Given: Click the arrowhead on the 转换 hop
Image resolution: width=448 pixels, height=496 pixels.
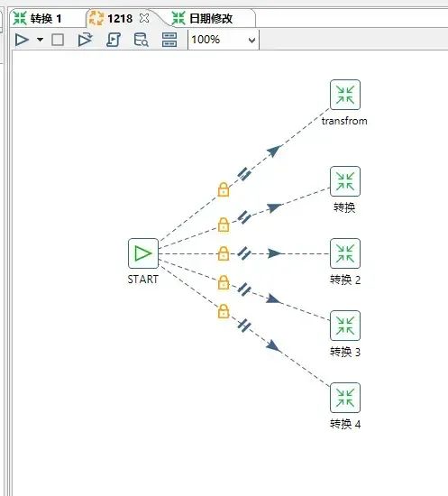Looking at the screenshot, I should (x=274, y=207).
